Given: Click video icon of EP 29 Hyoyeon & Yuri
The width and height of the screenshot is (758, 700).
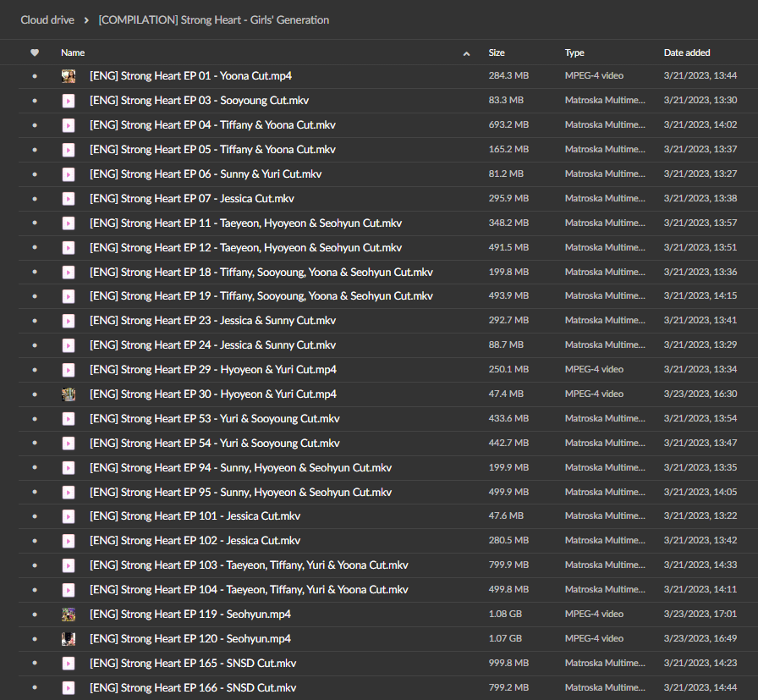Looking at the screenshot, I should click(69, 370).
